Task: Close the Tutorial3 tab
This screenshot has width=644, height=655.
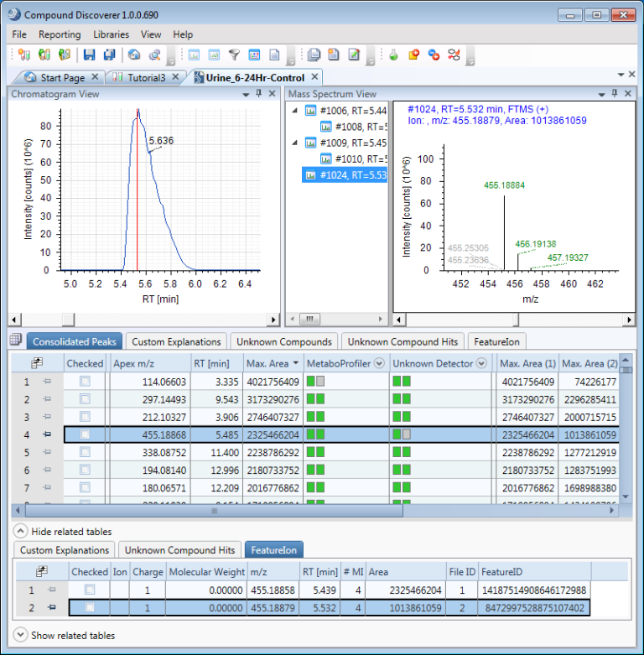Action: click(x=175, y=77)
